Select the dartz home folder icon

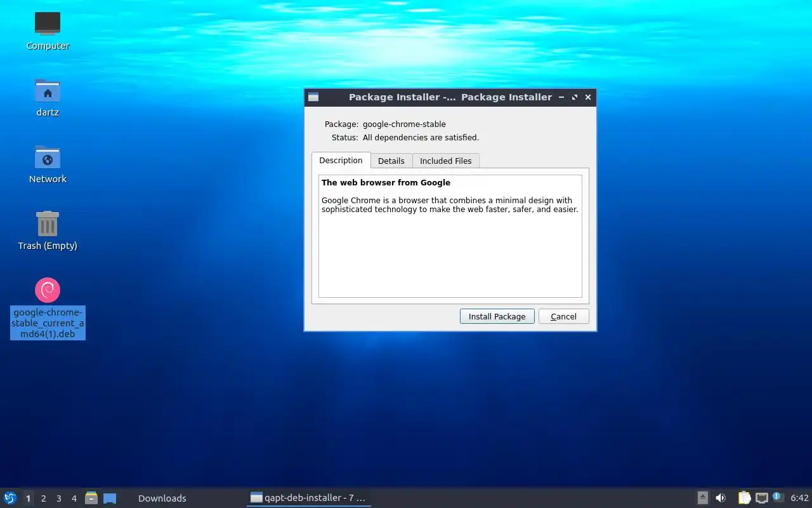(x=48, y=98)
